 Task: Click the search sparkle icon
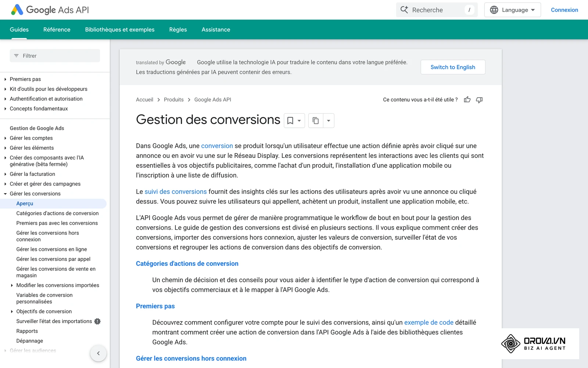404,10
